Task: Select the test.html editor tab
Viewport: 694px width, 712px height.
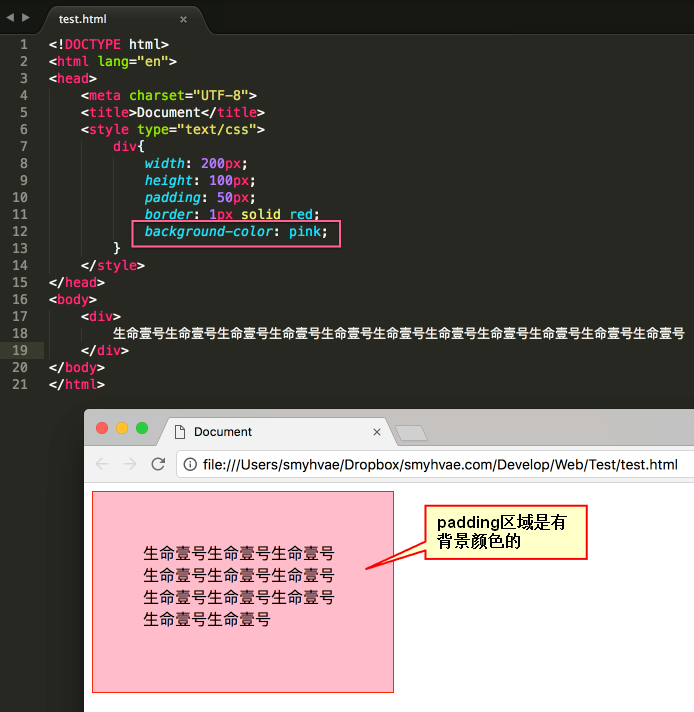Action: [85, 19]
